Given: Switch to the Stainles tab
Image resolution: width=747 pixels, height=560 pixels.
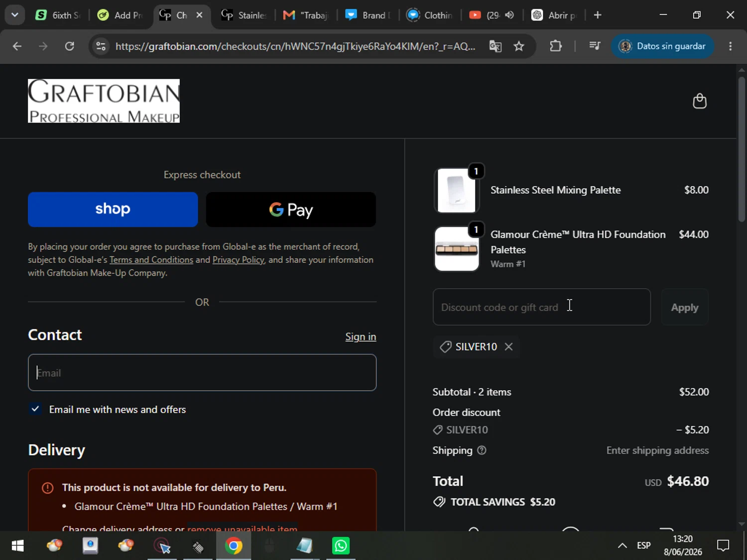Looking at the screenshot, I should coord(244,15).
